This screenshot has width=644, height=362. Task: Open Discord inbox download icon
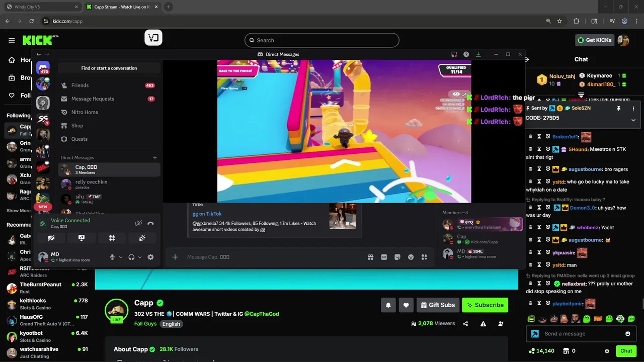(478, 54)
